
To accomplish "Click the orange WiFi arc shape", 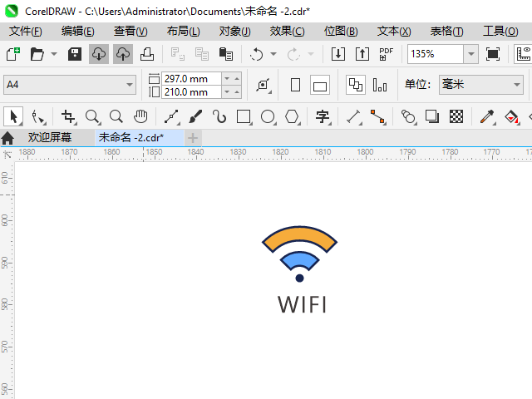I will [299, 234].
